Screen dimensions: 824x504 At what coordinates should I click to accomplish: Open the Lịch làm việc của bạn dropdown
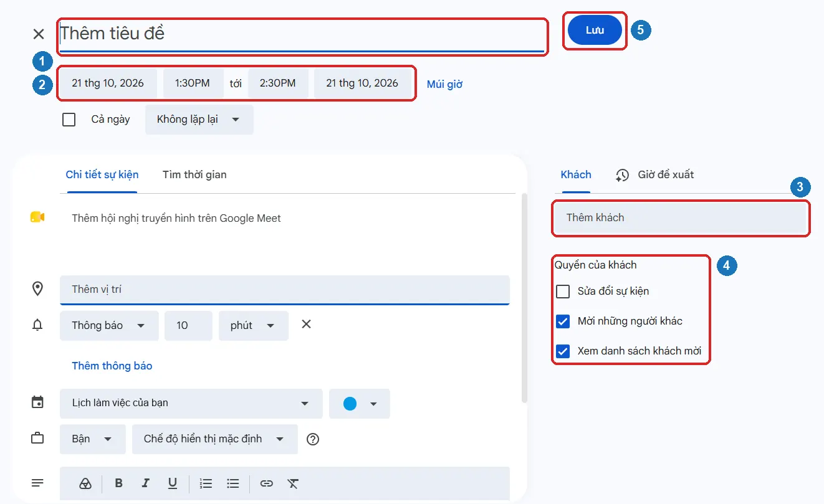pyautogui.click(x=191, y=403)
